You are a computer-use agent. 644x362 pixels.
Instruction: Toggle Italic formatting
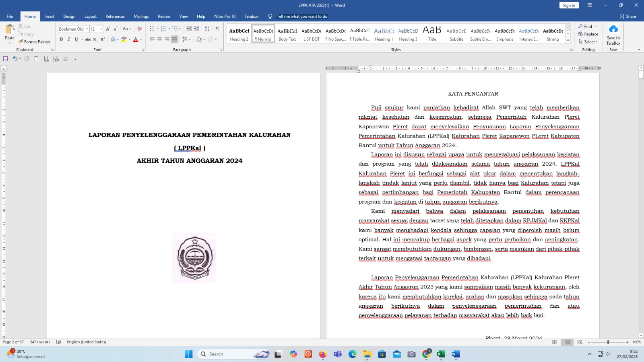click(69, 39)
